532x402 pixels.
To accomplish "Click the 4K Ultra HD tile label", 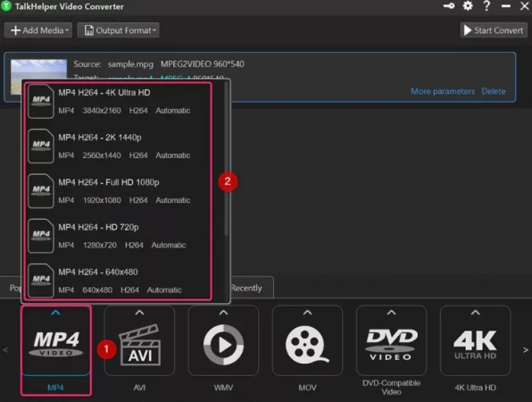I will click(x=475, y=388).
